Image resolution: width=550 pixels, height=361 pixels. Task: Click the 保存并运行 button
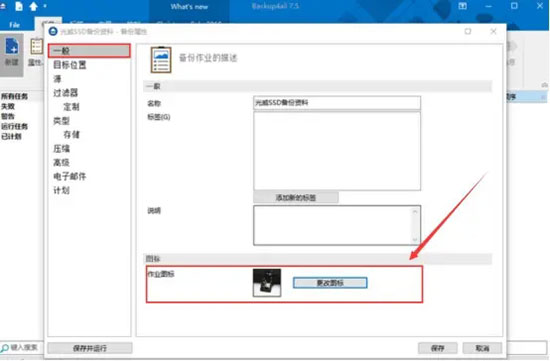tap(90, 348)
